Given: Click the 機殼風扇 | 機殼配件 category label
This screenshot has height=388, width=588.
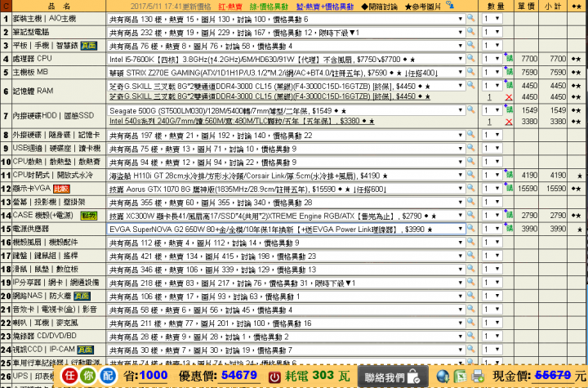Looking at the screenshot, I should coord(46,243).
